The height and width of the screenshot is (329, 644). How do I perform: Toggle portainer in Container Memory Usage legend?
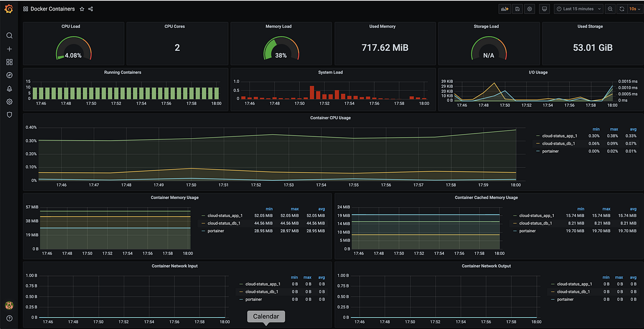(216, 231)
